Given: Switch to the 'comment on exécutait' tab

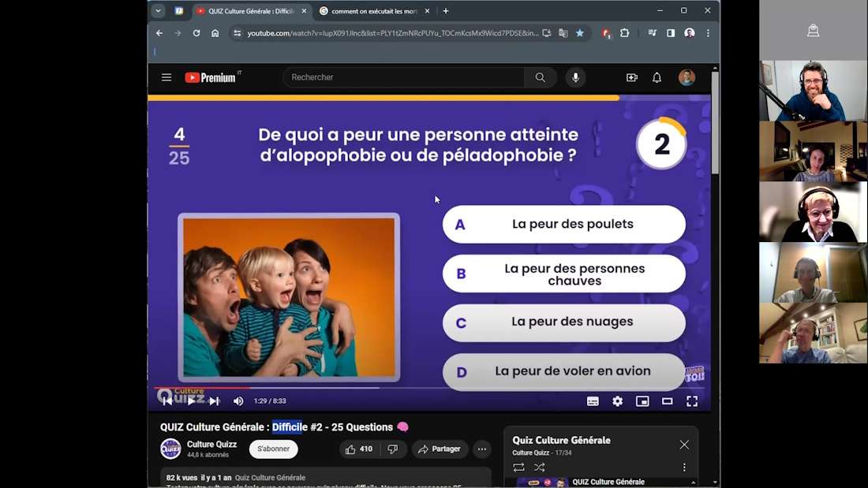Looking at the screenshot, I should (374, 11).
